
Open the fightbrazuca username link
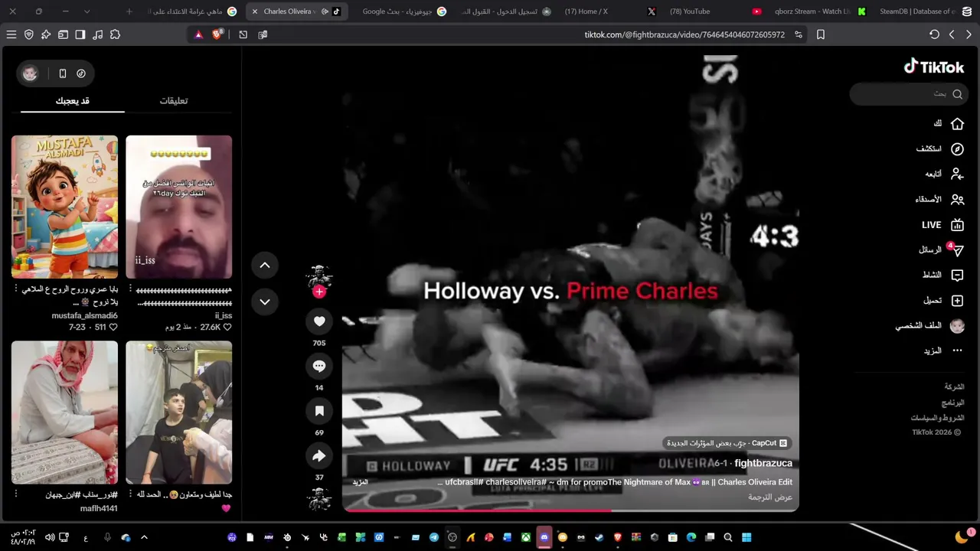763,463
